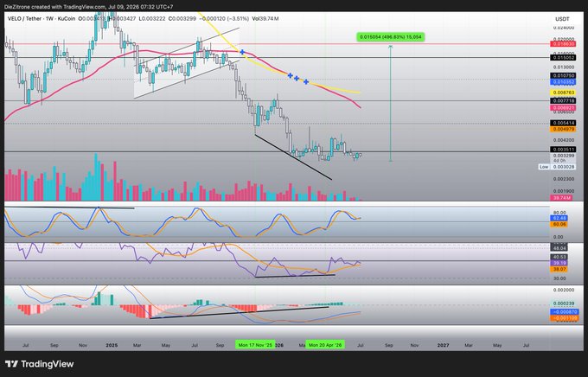Click the Mon 20 Apr '26 date marker
588x377 pixels.
pyautogui.click(x=325, y=345)
